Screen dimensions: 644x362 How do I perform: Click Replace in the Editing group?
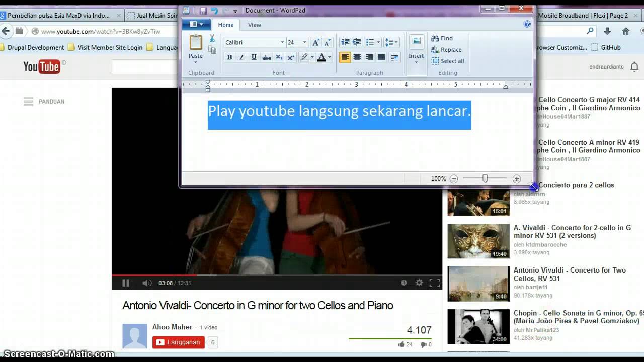(446, 50)
